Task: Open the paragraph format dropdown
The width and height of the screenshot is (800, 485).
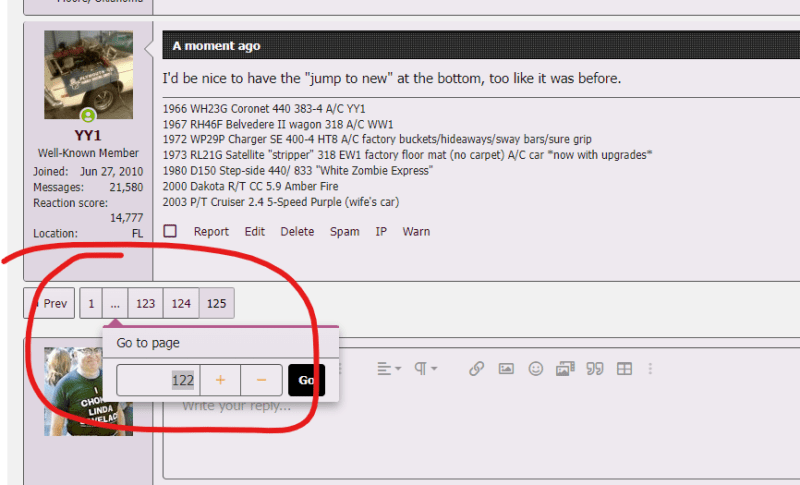Action: coord(426,369)
